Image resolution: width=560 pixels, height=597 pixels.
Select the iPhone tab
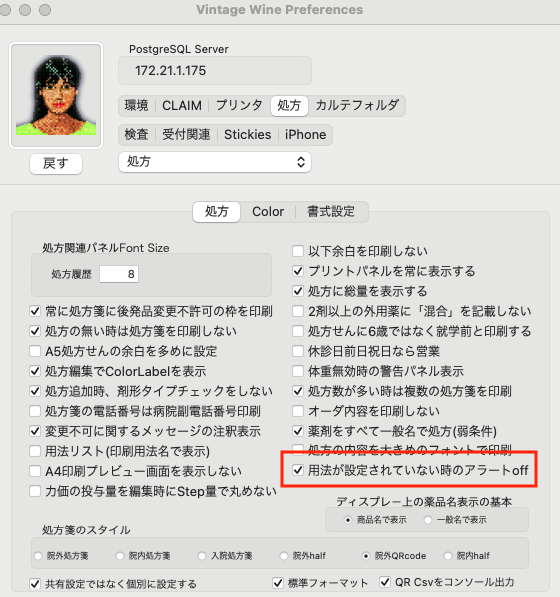point(305,134)
